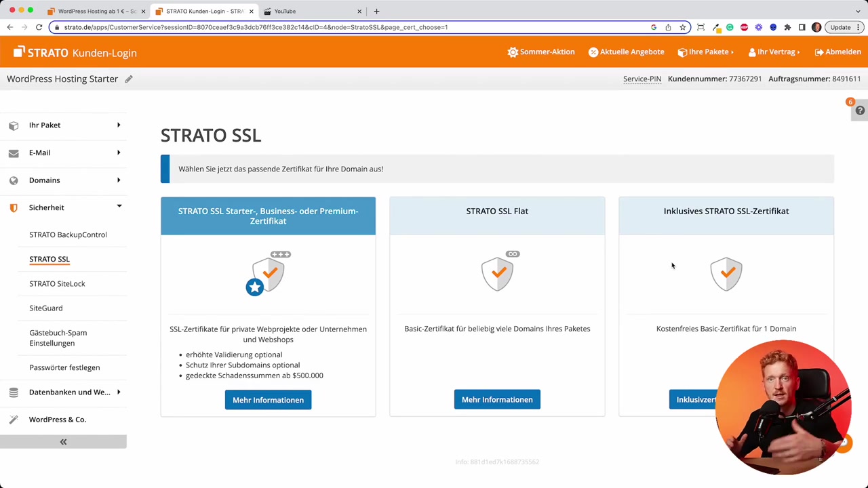
Task: Click the Datenbanken database icon in sidebar
Action: click(x=14, y=392)
